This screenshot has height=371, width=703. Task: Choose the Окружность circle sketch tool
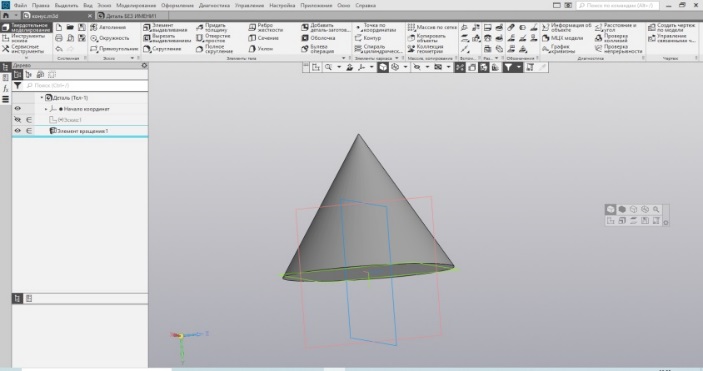110,38
